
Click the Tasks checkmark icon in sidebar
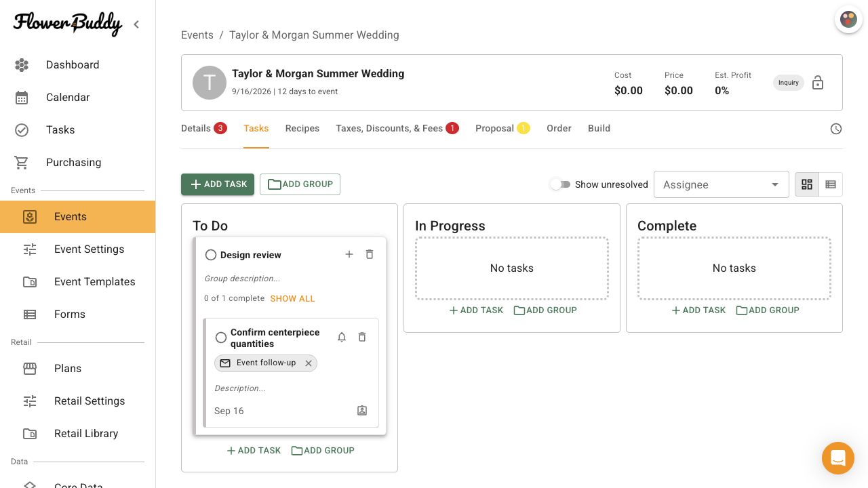pos(22,130)
